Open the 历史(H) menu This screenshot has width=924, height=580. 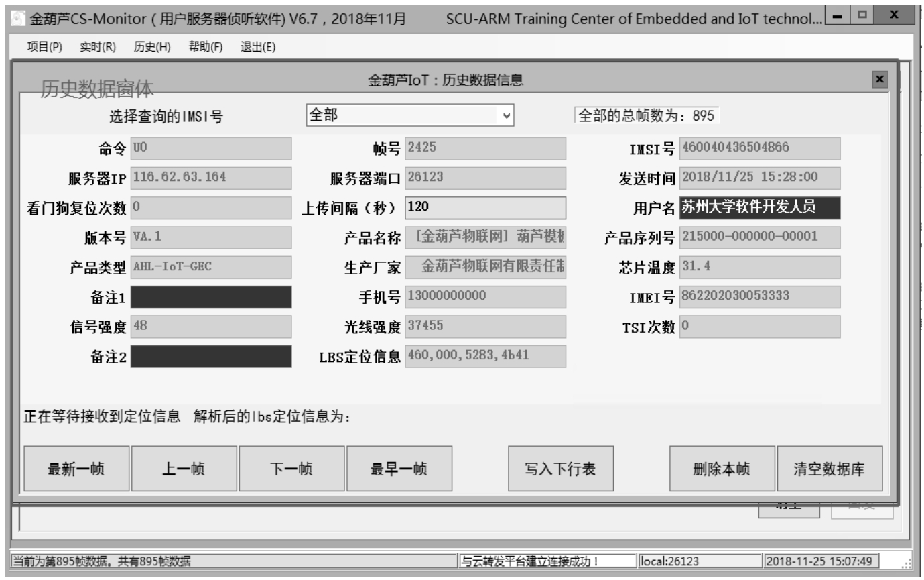click(152, 46)
